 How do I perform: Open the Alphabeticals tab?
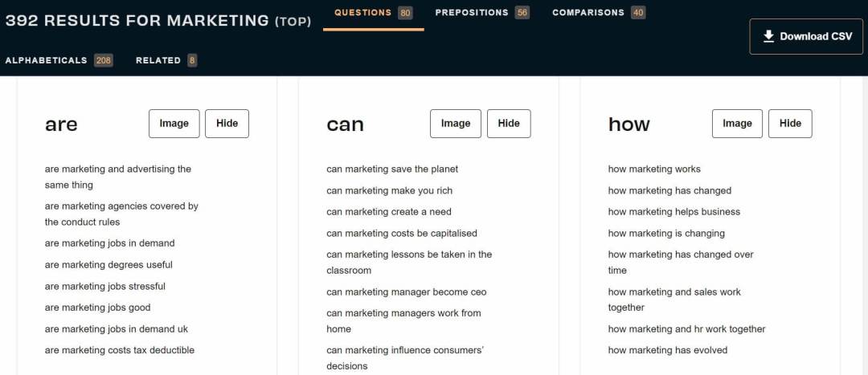click(58, 60)
